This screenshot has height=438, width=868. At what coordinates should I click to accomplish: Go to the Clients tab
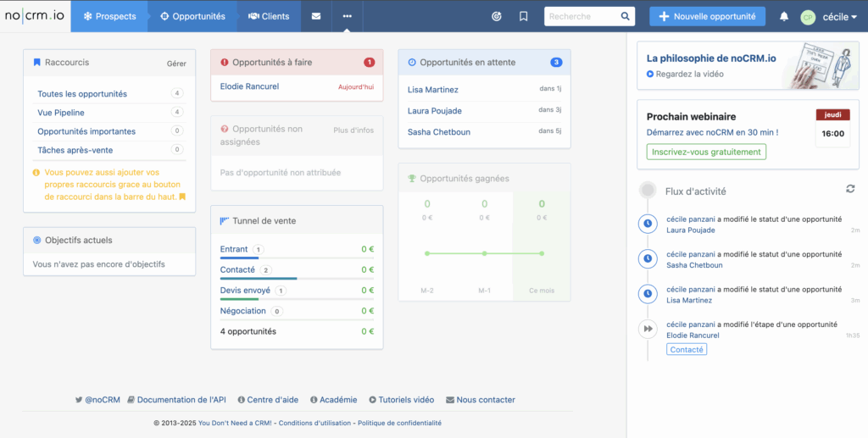pos(268,16)
